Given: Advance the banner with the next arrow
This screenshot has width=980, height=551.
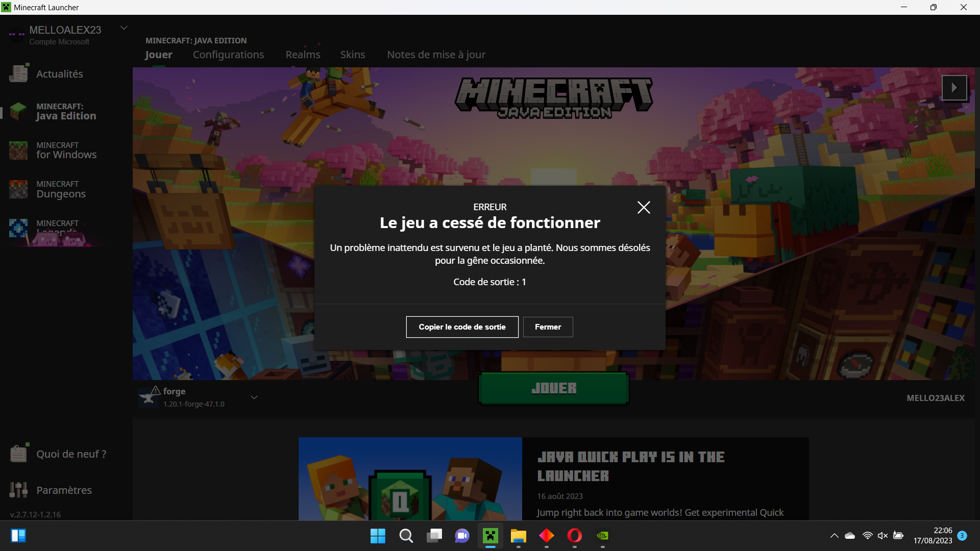Looking at the screenshot, I should (x=954, y=88).
